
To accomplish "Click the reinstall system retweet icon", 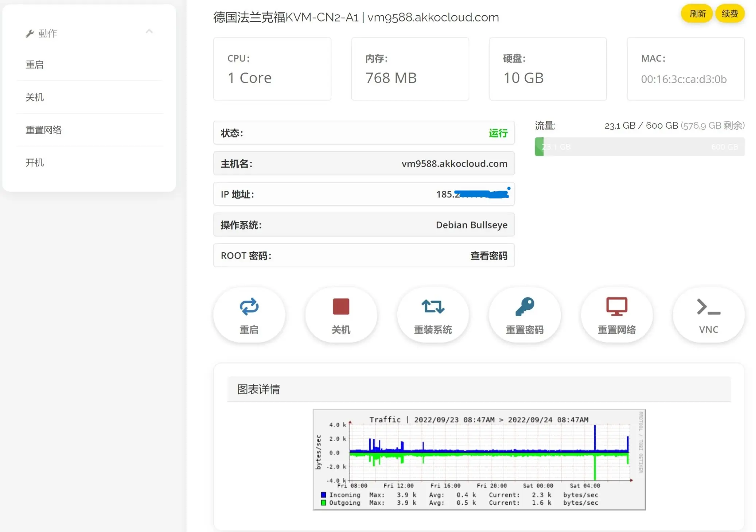I will click(x=433, y=306).
